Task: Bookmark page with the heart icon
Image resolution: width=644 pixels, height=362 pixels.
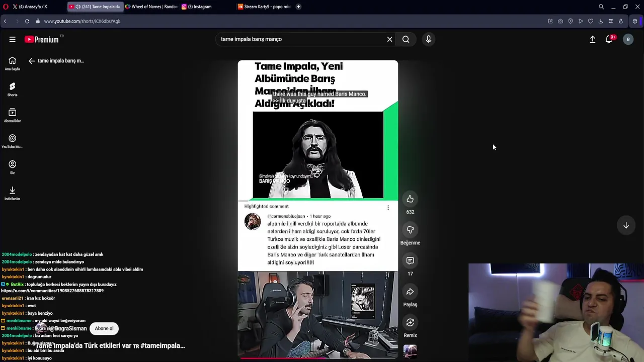Action: [591, 21]
